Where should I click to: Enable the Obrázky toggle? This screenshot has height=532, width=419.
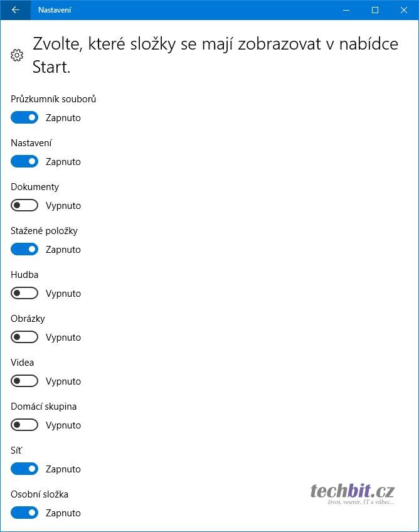pyautogui.click(x=24, y=338)
